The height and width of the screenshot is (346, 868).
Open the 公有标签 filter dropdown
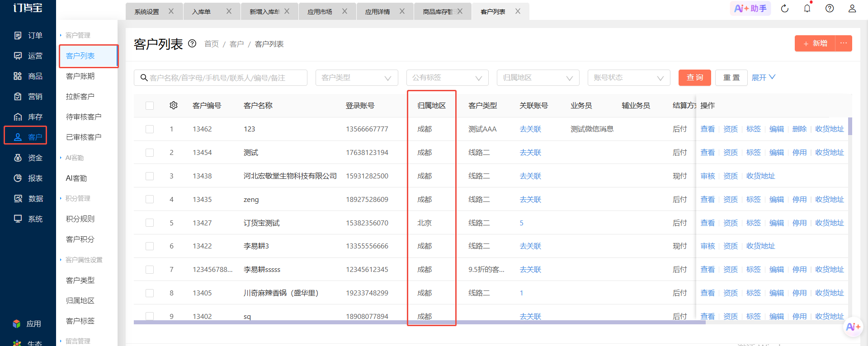coord(448,78)
